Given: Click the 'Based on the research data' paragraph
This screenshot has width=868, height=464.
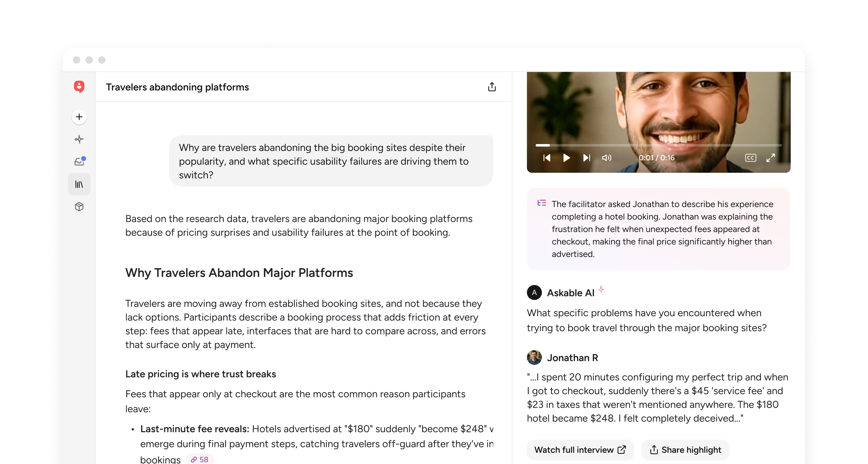Looking at the screenshot, I should (299, 225).
